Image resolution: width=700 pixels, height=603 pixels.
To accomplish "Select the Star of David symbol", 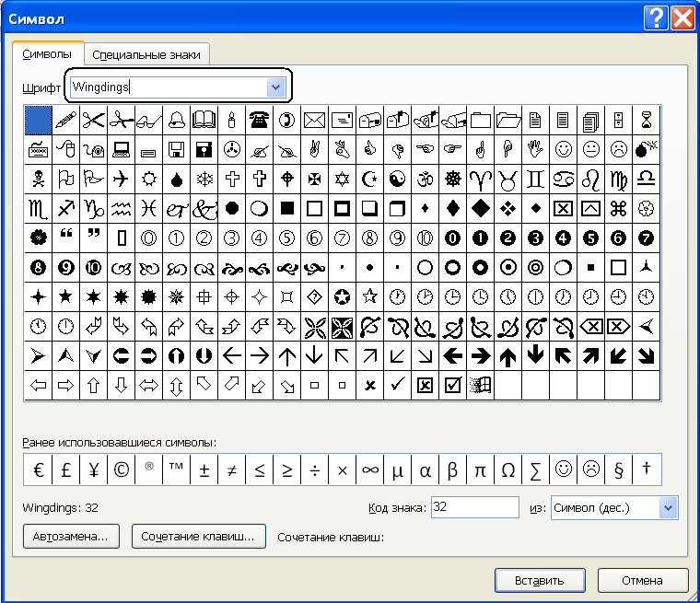I will (342, 179).
